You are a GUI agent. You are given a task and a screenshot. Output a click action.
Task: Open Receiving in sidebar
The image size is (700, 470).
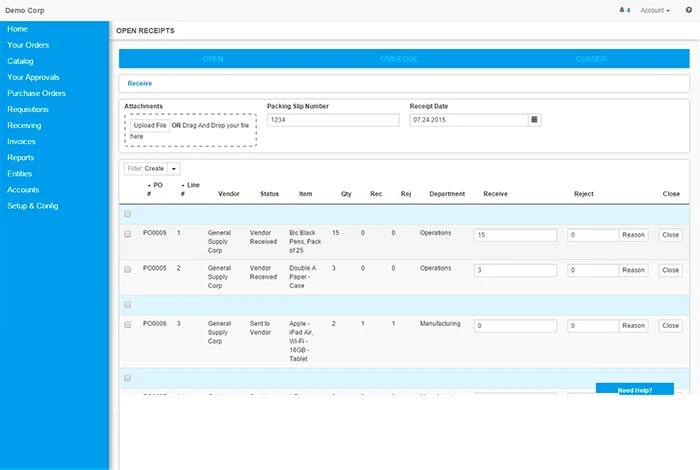[24, 125]
